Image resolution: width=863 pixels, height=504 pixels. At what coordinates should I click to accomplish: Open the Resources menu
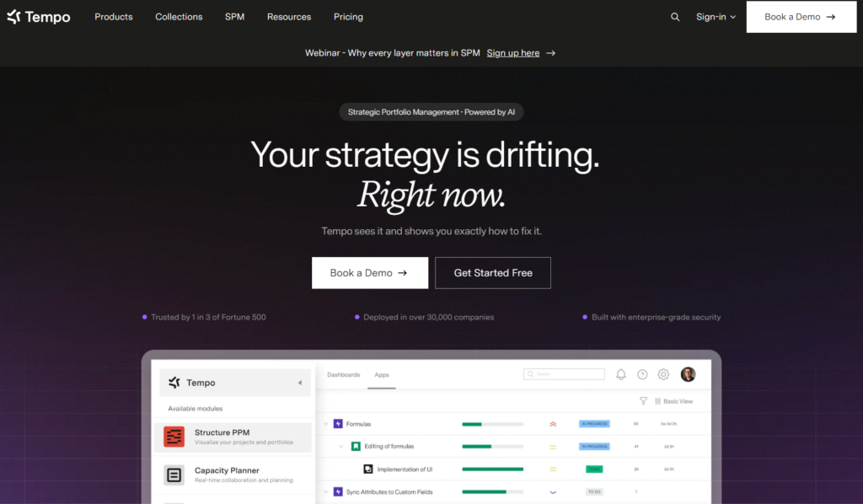click(x=289, y=17)
